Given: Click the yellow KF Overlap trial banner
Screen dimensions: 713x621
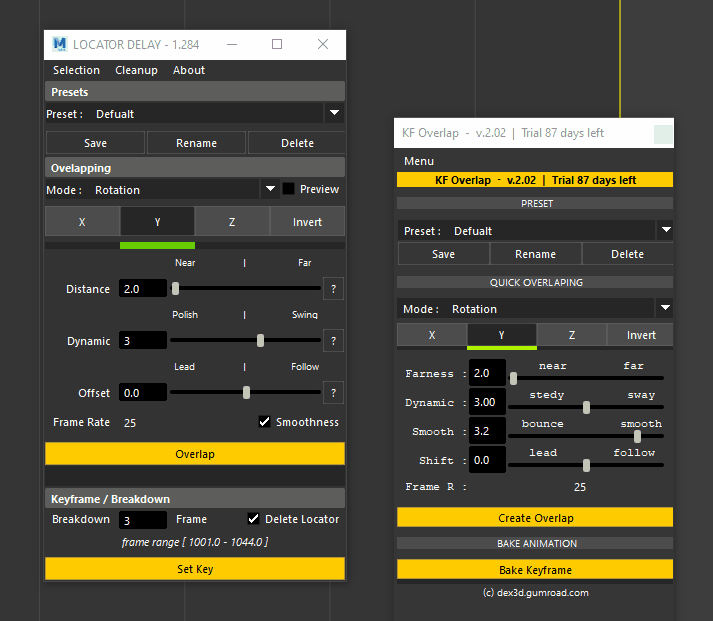Looking at the screenshot, I should (535, 180).
